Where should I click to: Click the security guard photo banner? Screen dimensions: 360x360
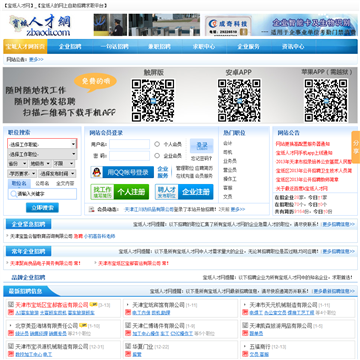coord(110,25)
